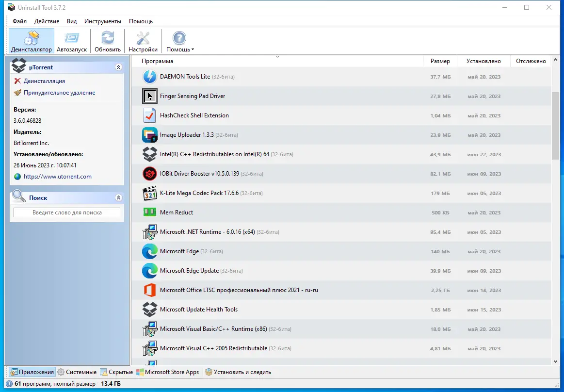Select the Microsoft Edge Update icon
564x392 pixels.
click(x=150, y=271)
